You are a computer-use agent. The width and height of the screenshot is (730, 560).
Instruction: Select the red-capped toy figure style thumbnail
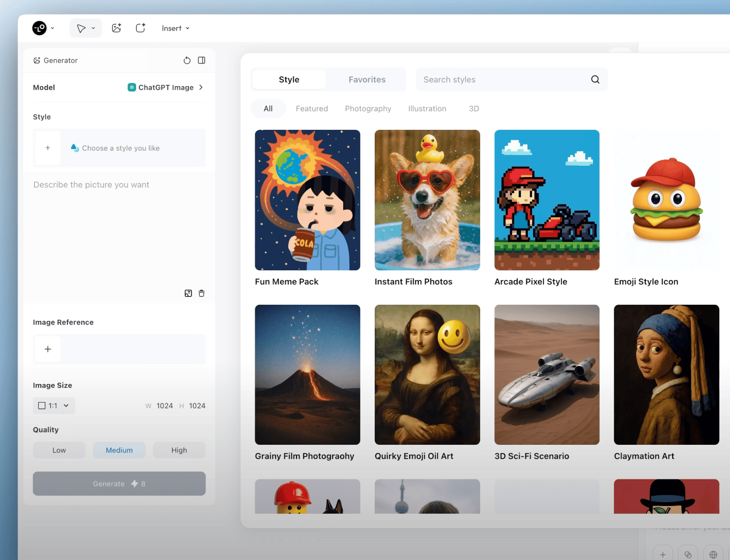(308, 496)
